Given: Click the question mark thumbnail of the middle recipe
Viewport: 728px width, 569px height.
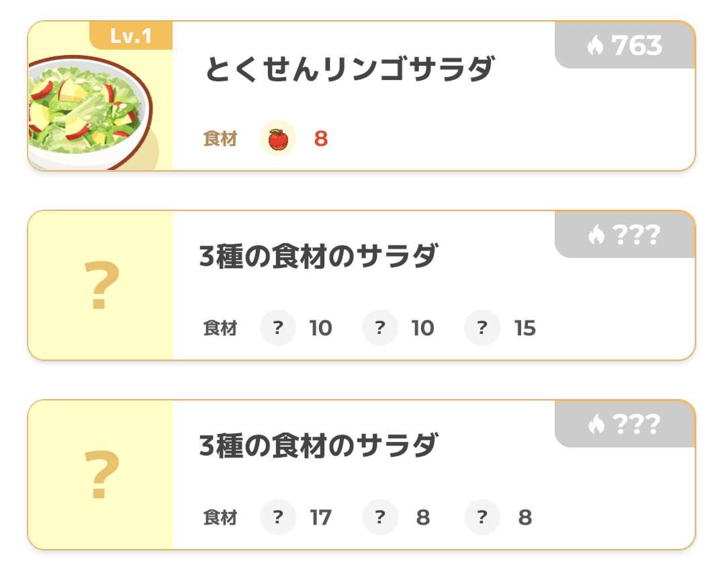Looking at the screenshot, I should [99, 285].
